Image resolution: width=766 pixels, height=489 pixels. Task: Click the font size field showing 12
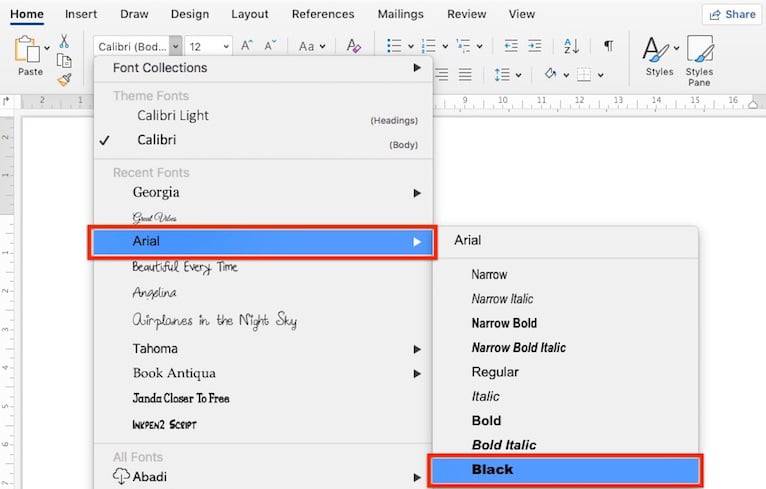point(203,46)
